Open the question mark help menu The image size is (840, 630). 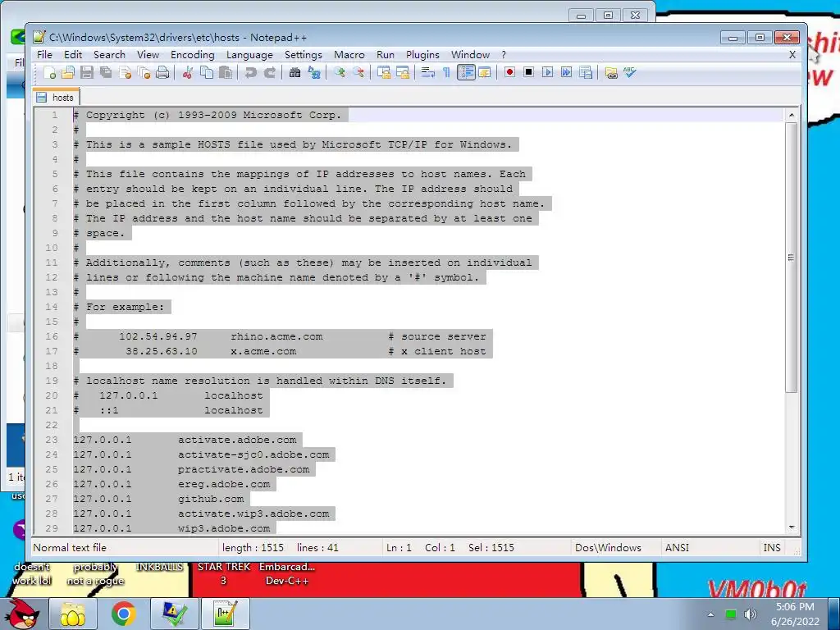pyautogui.click(x=504, y=55)
